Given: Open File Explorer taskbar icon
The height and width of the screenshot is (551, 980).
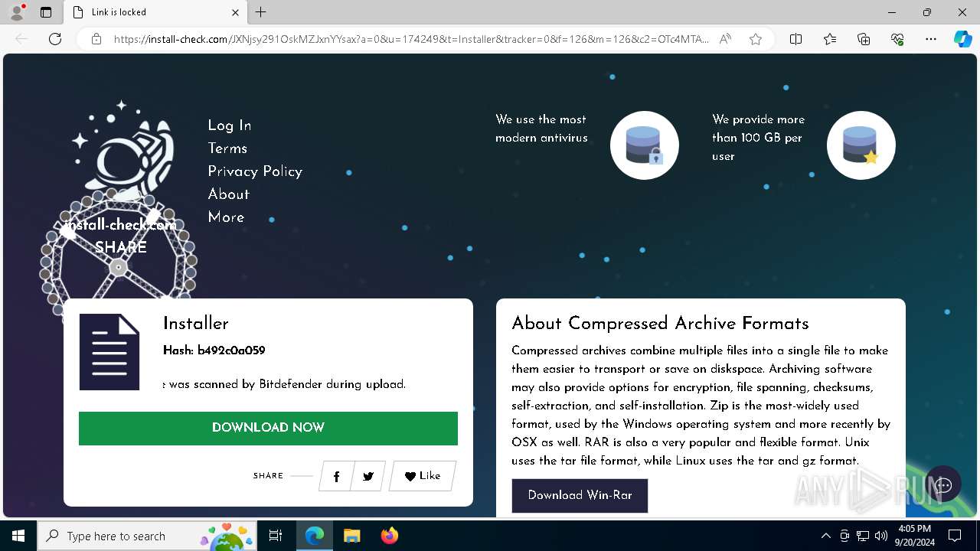Looking at the screenshot, I should coord(351,536).
